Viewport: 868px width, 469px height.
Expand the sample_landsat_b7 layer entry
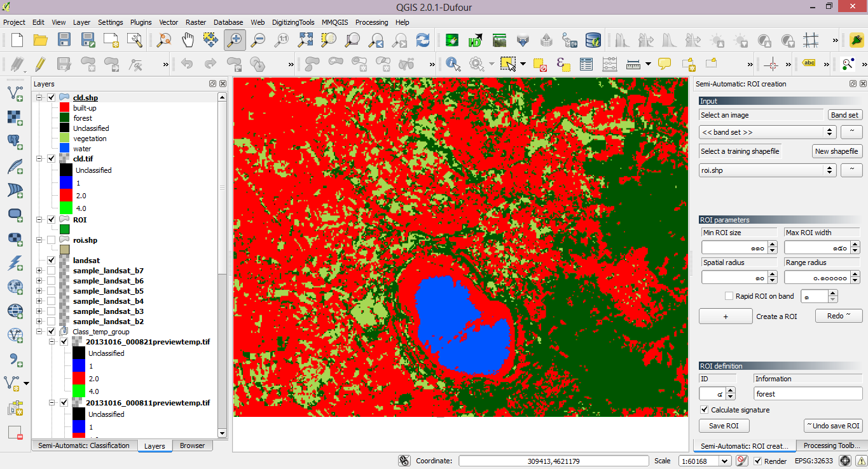40,270
